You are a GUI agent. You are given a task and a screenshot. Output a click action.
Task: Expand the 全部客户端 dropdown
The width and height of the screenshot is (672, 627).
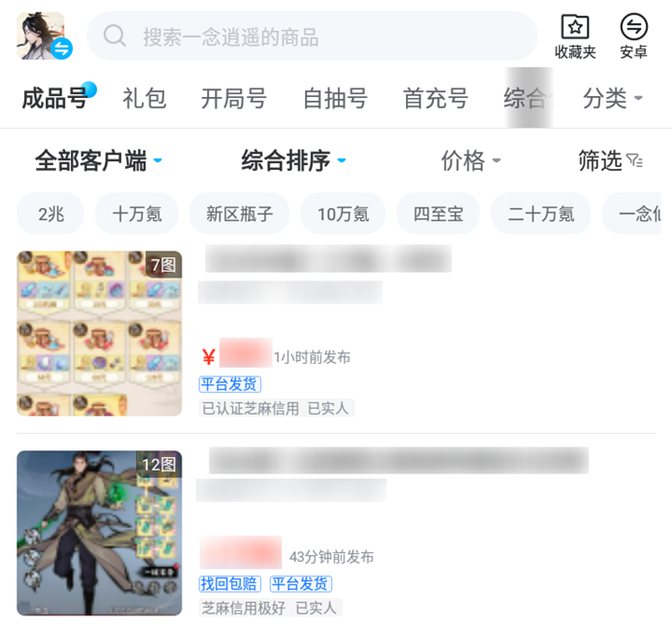[99, 160]
